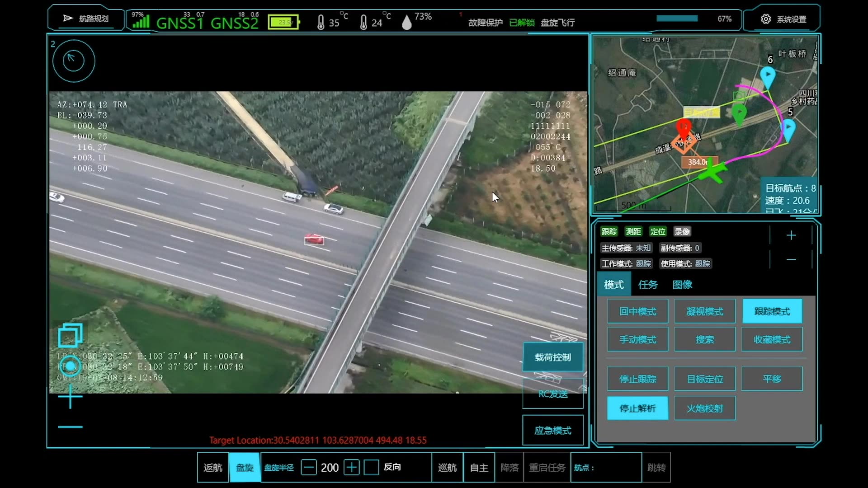Click the compass heading indicator icon
The image size is (868, 488).
74,61
